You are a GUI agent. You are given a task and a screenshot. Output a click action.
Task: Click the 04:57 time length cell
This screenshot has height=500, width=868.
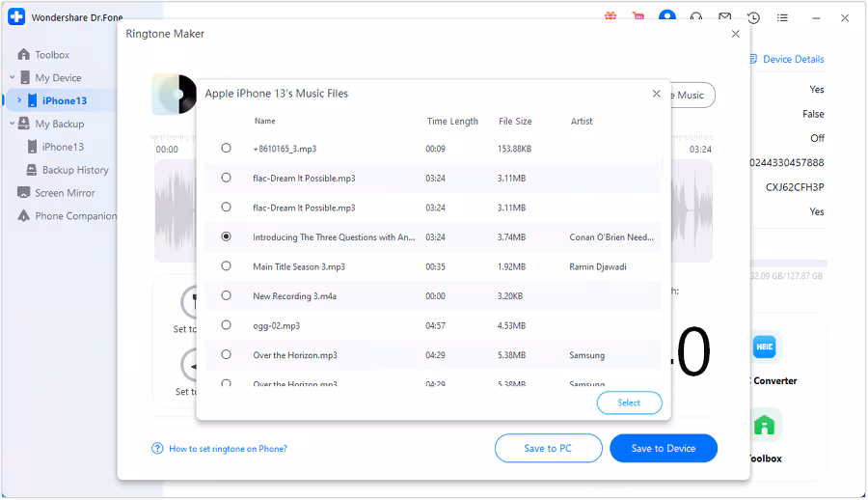[x=435, y=325]
